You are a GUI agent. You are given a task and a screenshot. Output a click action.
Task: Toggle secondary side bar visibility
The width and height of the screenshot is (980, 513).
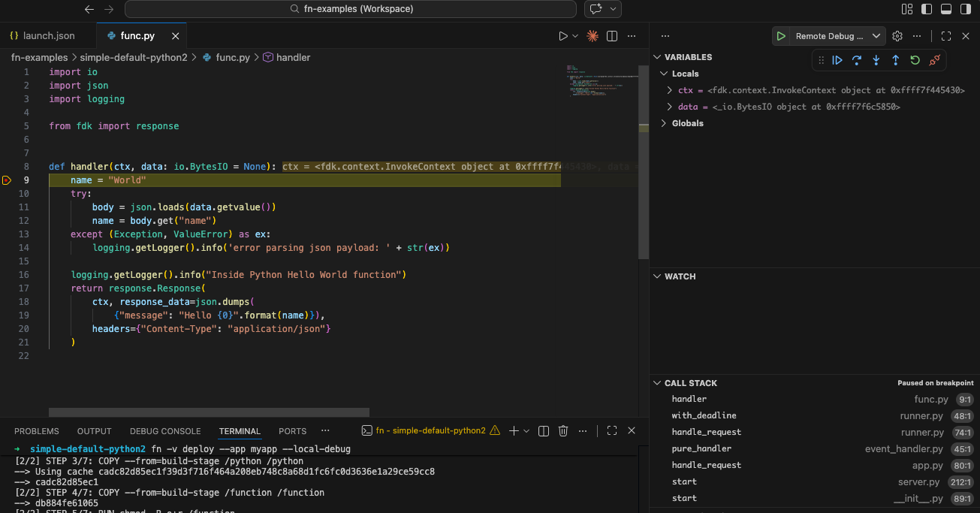click(966, 9)
